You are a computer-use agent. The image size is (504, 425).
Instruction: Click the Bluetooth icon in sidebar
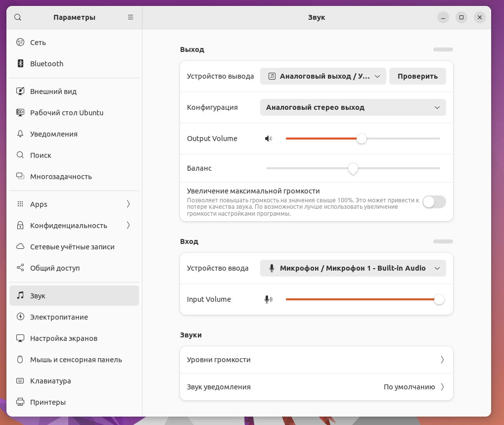[x=20, y=63]
